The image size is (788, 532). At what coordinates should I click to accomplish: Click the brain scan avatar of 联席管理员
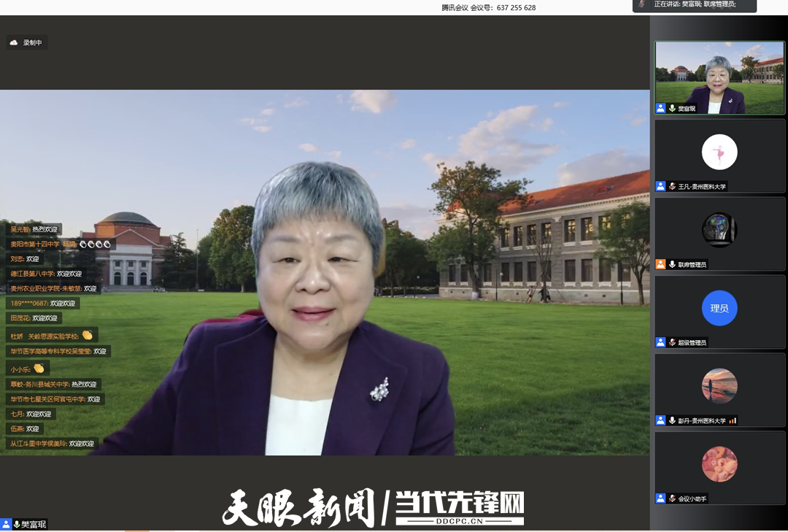point(719,230)
